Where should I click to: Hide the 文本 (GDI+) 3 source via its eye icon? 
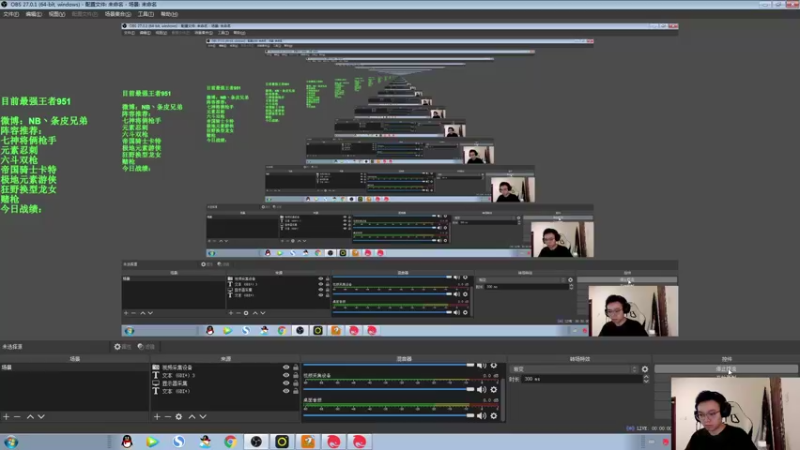(286, 375)
